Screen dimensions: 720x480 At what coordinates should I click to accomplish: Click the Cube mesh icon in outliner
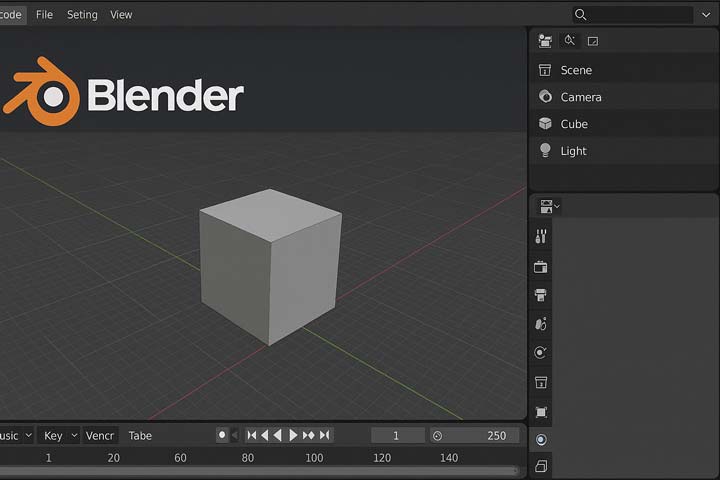click(x=545, y=124)
